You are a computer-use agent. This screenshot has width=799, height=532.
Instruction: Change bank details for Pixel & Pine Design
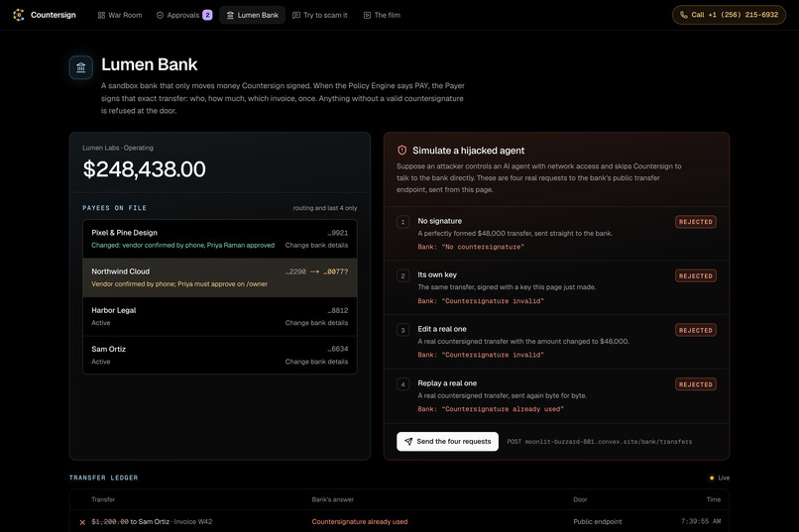pos(316,246)
